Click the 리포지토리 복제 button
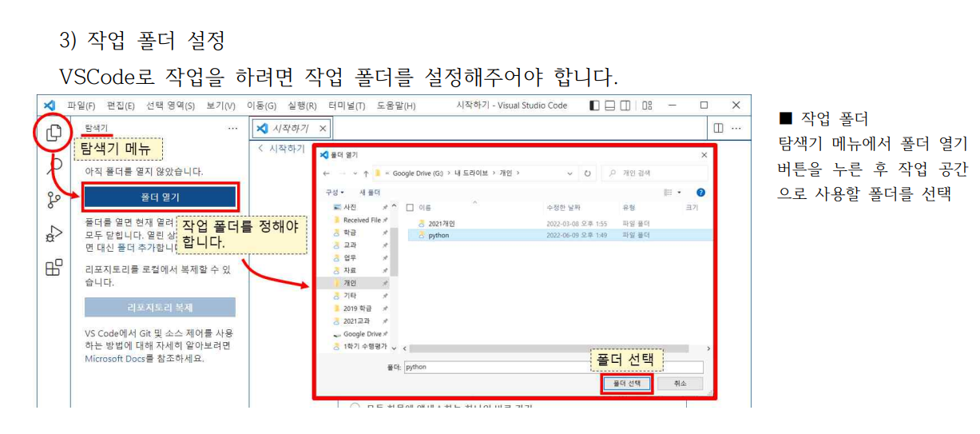This screenshot has width=980, height=434. tap(160, 307)
